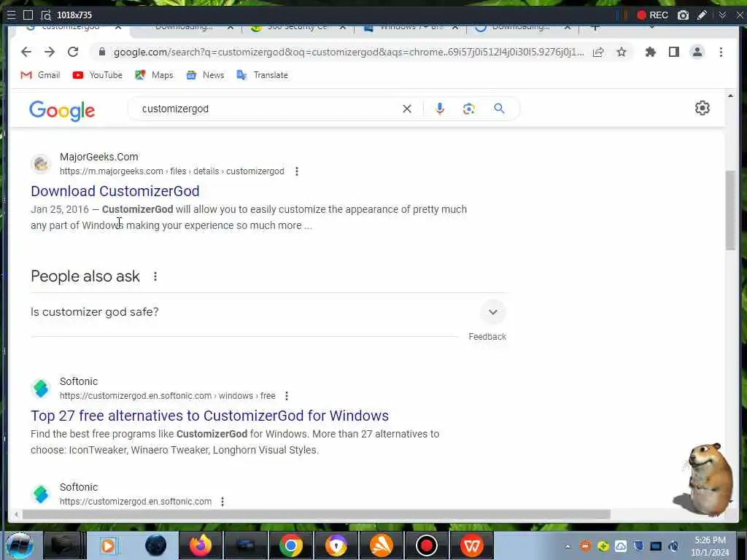
Task: Start recording with the REC button
Action: pyautogui.click(x=652, y=15)
